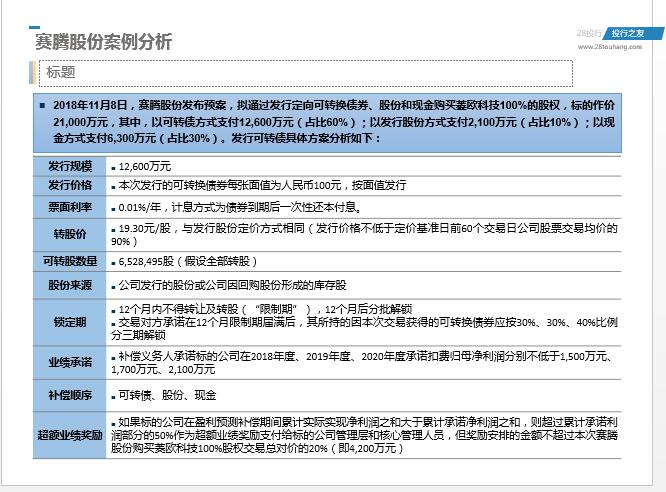The image size is (666, 492).
Task: Click the line 12个月内不得转让及转股
Action: click(265, 309)
